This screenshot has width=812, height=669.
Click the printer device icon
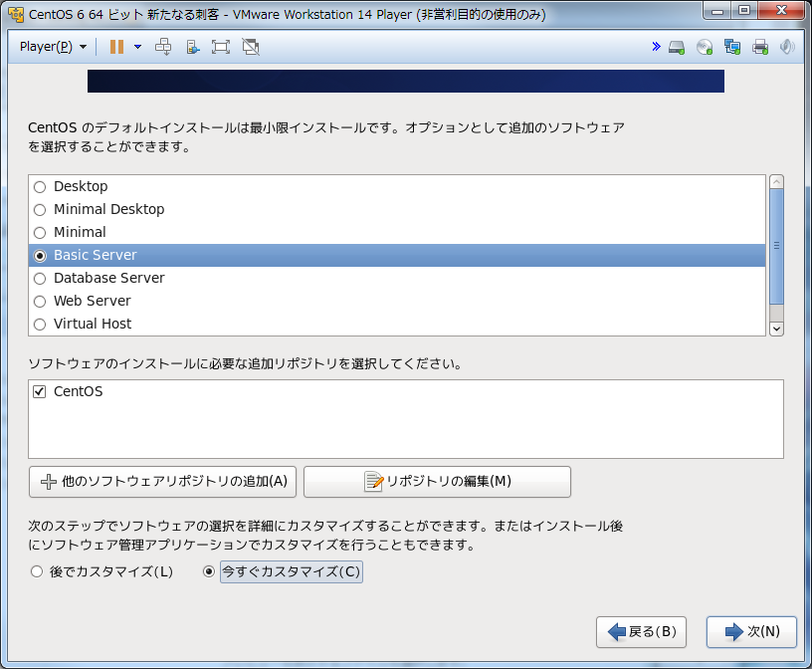coord(760,47)
